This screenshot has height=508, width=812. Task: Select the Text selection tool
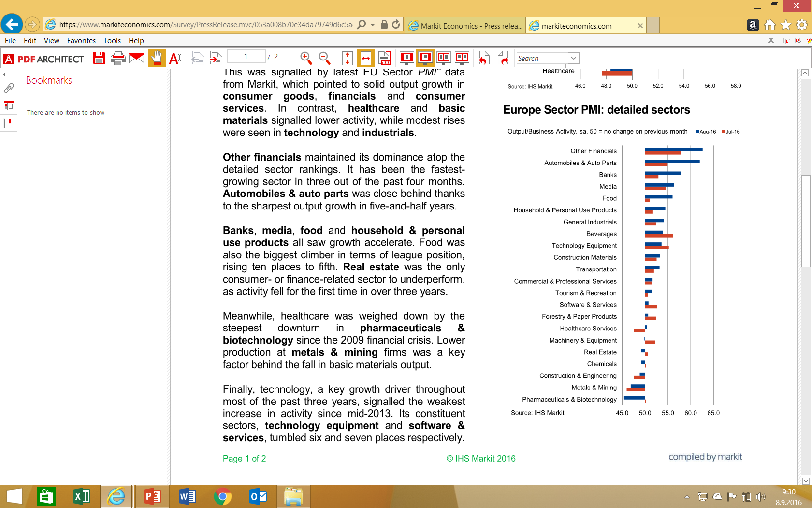click(x=175, y=58)
